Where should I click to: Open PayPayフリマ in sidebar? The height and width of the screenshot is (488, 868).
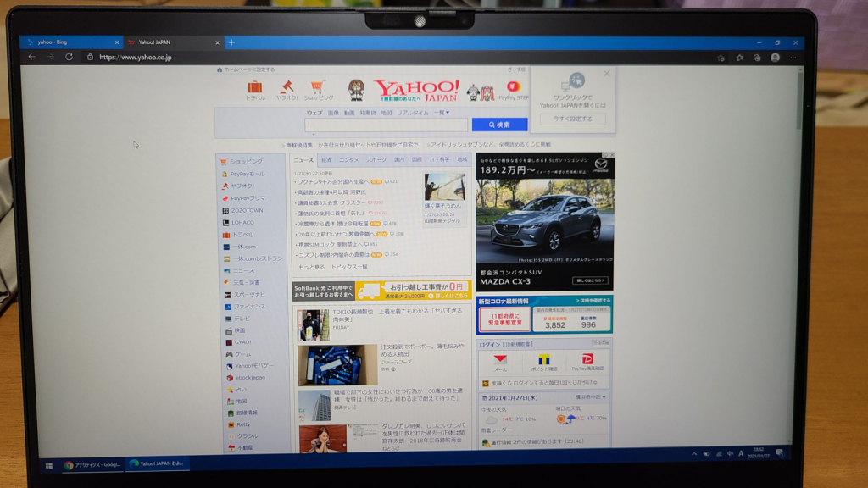[248, 198]
